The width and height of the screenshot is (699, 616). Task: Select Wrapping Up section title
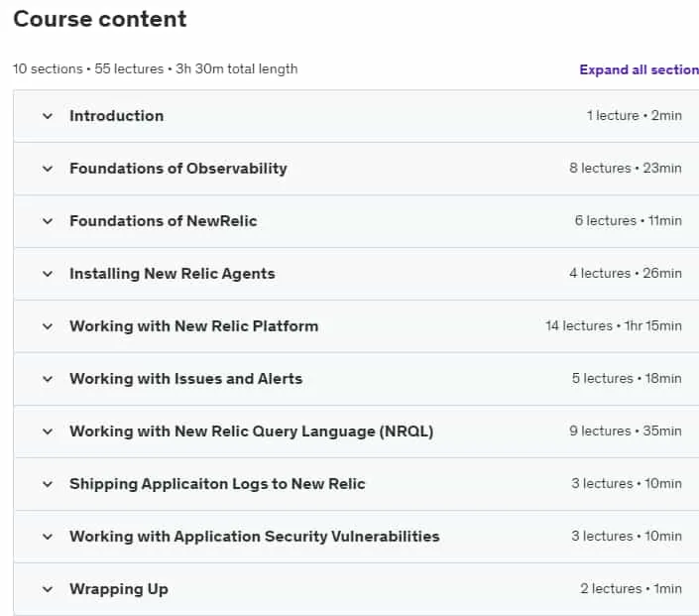click(x=119, y=589)
